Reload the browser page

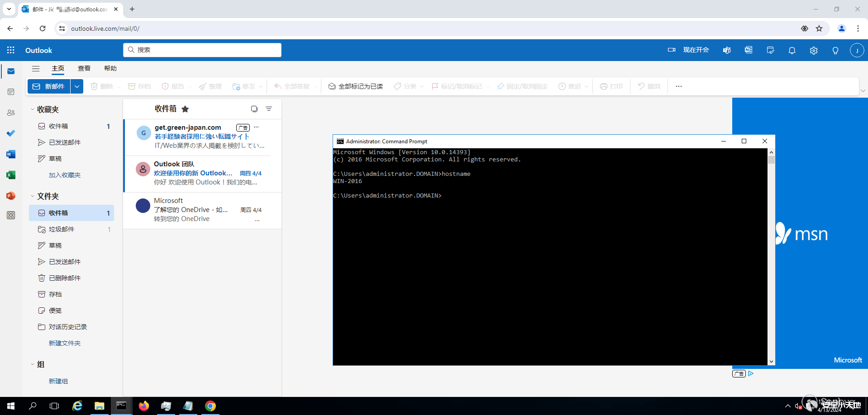click(43, 28)
